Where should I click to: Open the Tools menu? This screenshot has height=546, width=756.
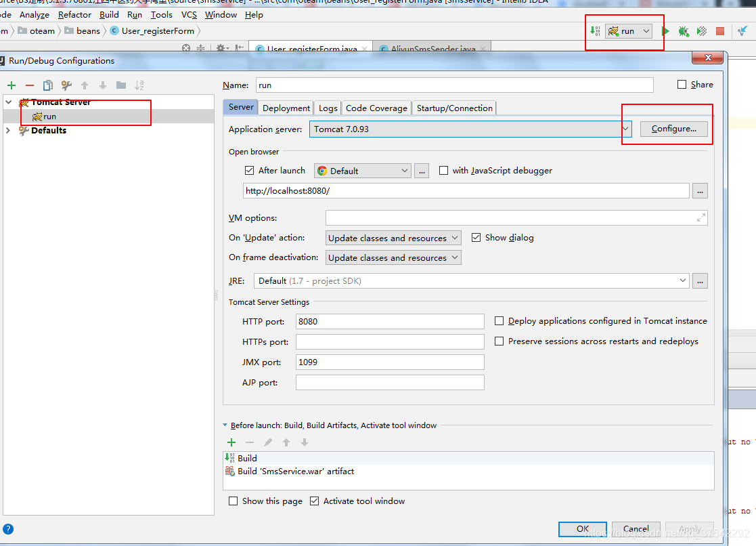tap(162, 15)
